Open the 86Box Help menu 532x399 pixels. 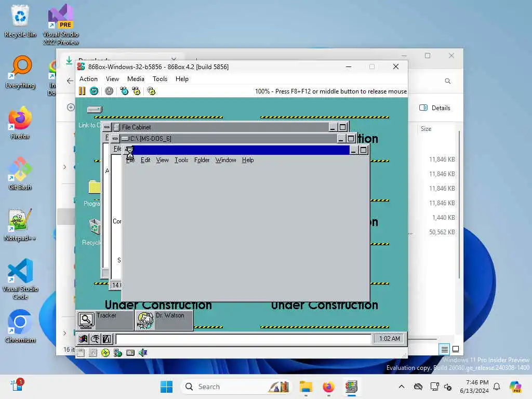(x=182, y=79)
